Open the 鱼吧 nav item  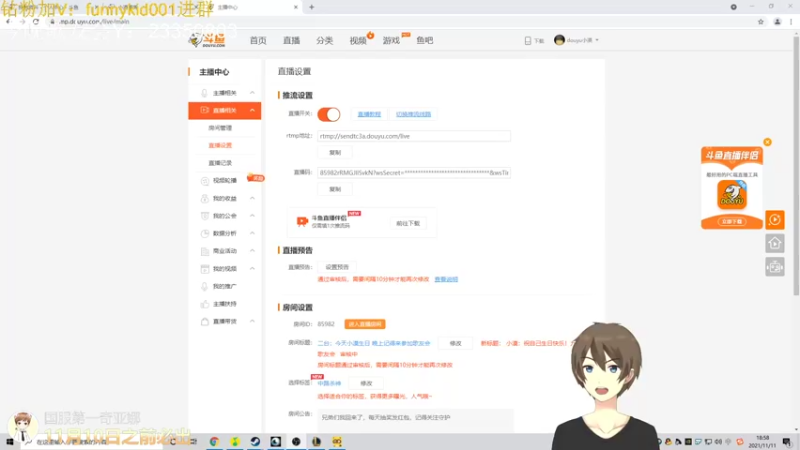(424, 40)
